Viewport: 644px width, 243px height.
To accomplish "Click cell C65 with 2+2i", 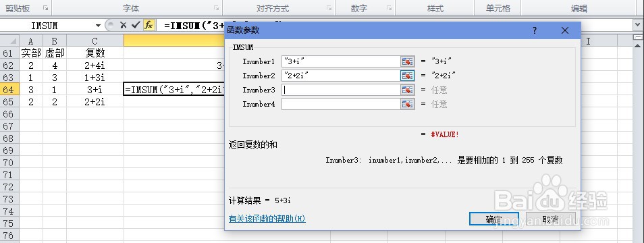I will click(95, 102).
